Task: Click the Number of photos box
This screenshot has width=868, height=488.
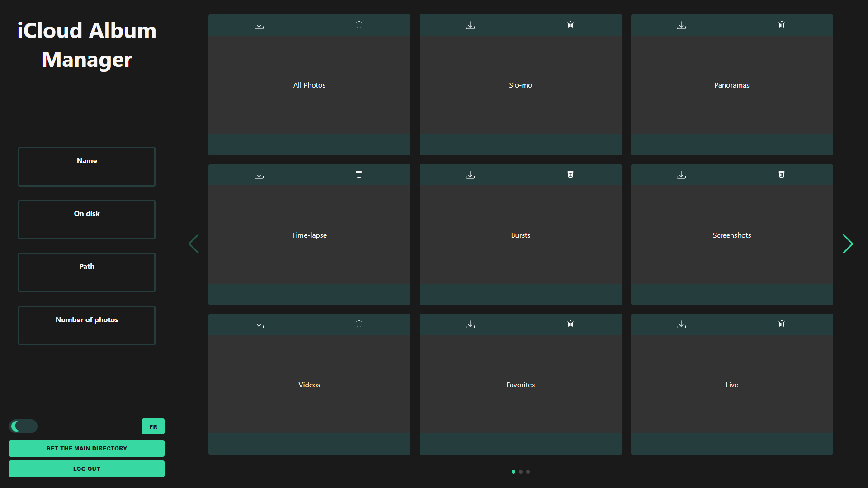Action: pyautogui.click(x=87, y=325)
